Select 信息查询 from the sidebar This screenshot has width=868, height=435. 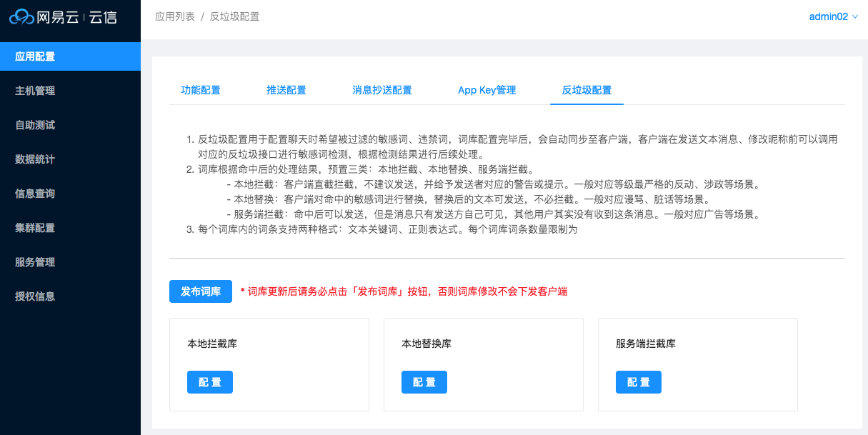coord(39,193)
